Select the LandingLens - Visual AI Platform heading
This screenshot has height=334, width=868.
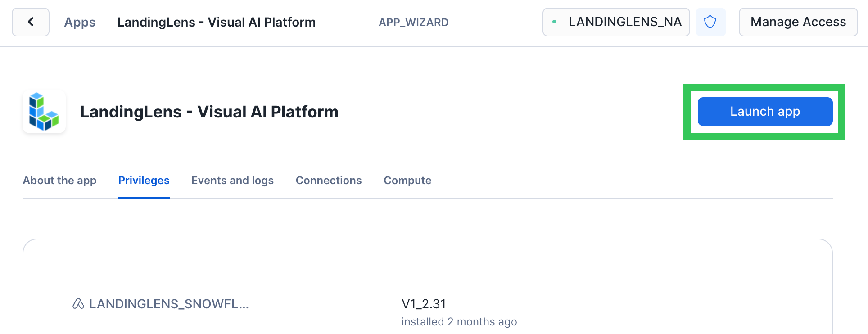click(209, 112)
